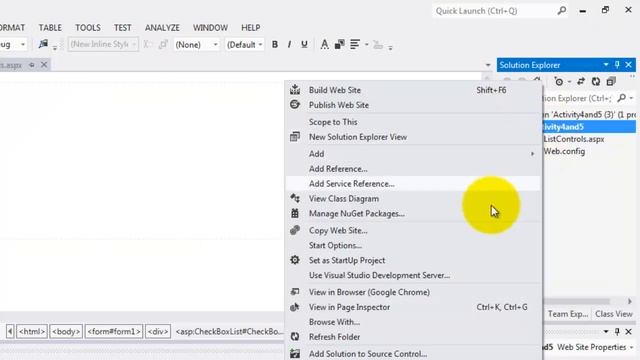Choose Browse With... menu item
The width and height of the screenshot is (640, 360).
413,322
